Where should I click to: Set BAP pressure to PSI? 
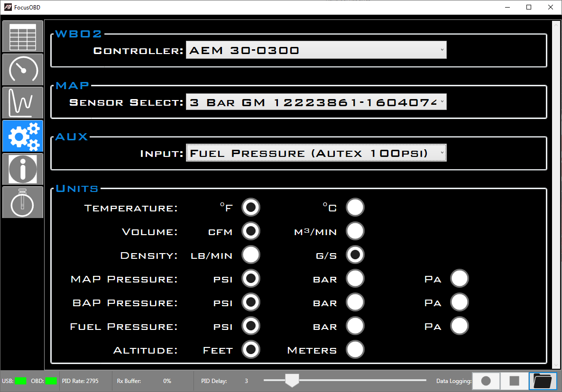(x=250, y=302)
